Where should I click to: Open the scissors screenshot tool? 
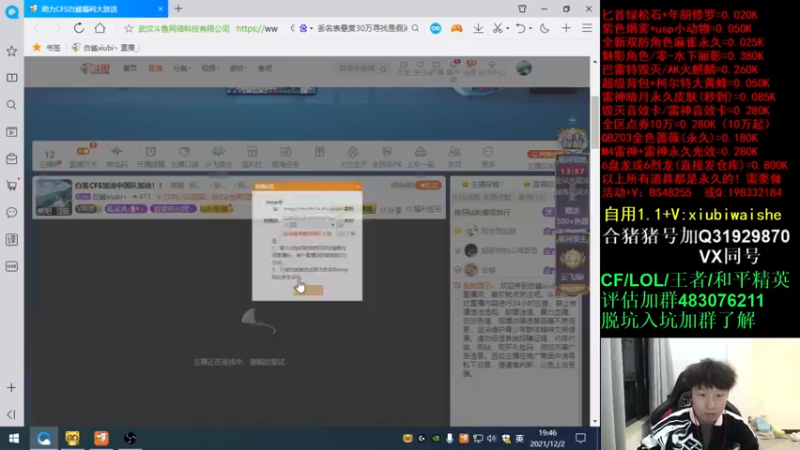(497, 29)
